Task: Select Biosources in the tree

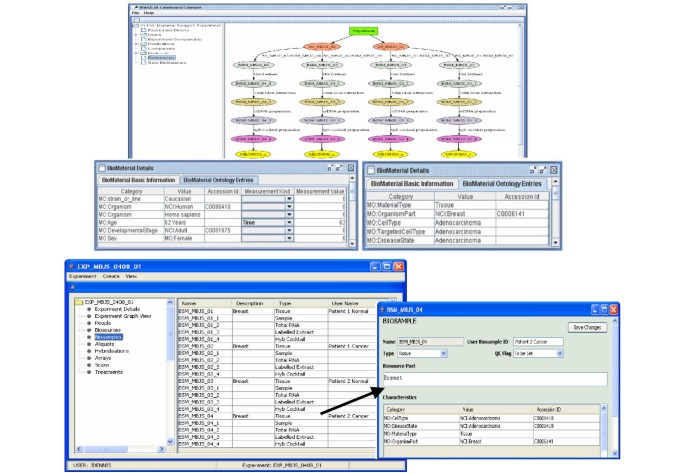Action: coord(107,330)
